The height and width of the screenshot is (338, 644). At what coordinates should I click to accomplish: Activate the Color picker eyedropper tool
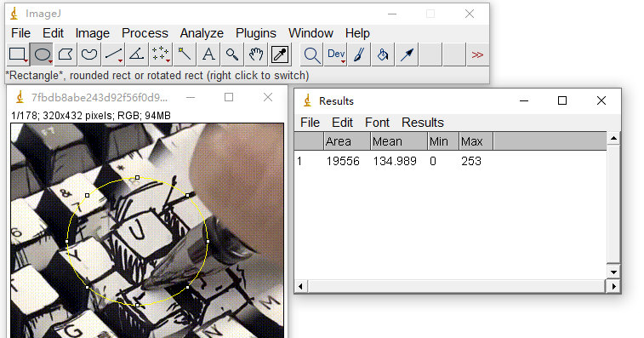tap(280, 54)
